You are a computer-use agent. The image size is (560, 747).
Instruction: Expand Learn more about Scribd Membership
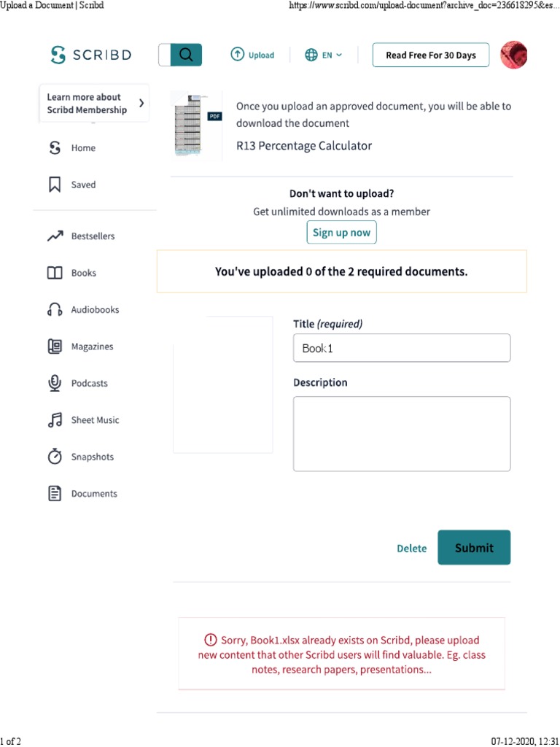[94, 104]
